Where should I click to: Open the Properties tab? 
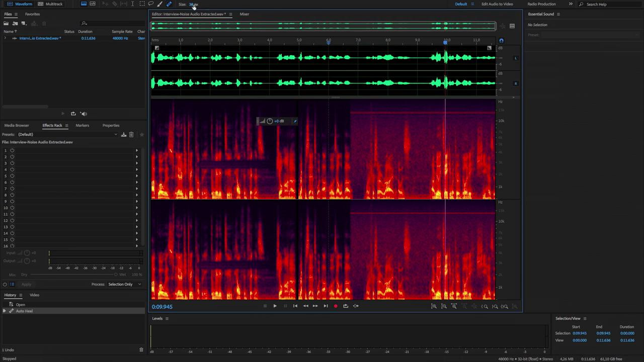point(111,125)
